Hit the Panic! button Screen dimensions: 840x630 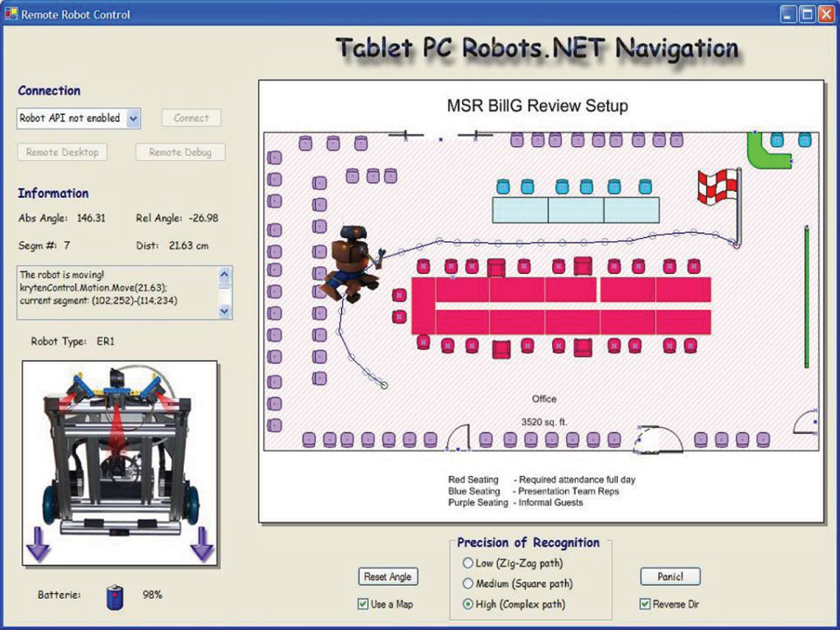coord(670,577)
